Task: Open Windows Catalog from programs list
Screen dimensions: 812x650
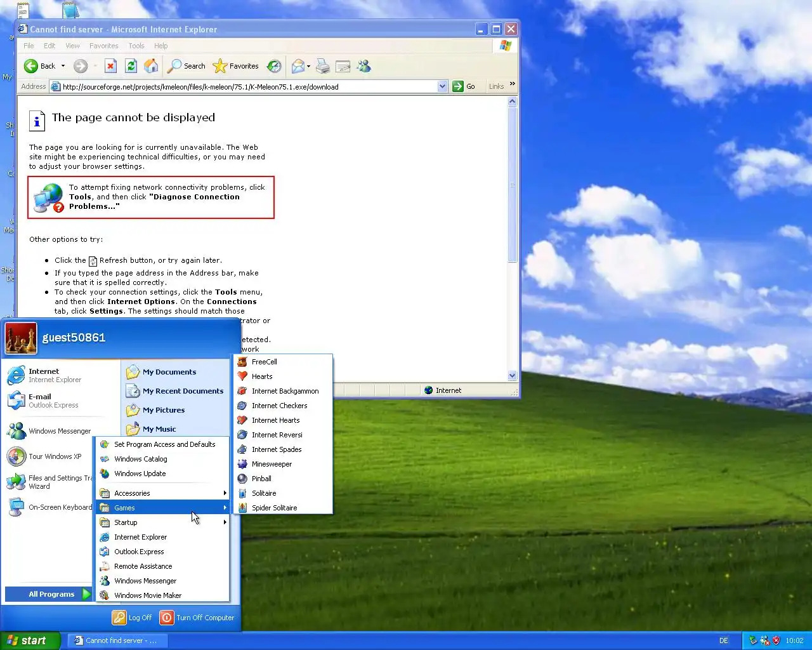Action: [162, 459]
